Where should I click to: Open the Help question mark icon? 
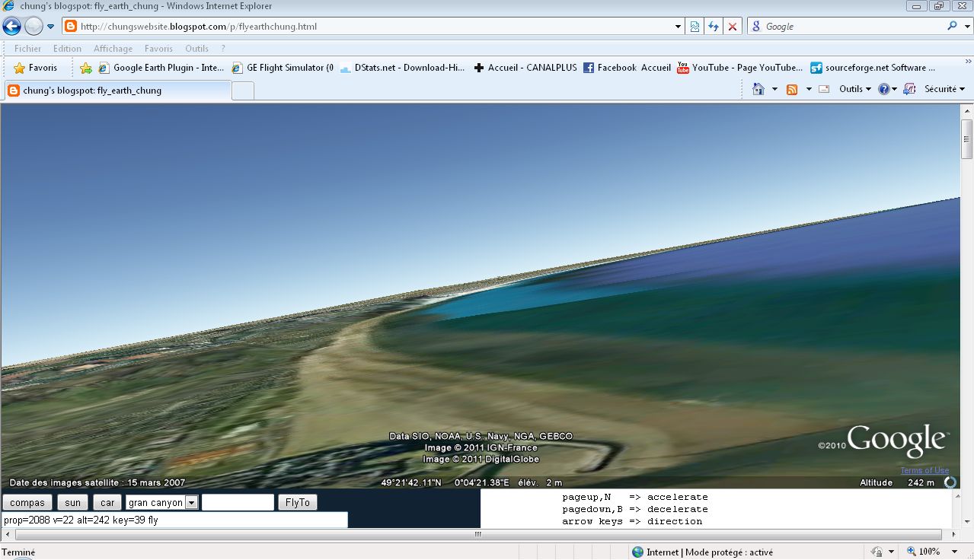tap(883, 89)
